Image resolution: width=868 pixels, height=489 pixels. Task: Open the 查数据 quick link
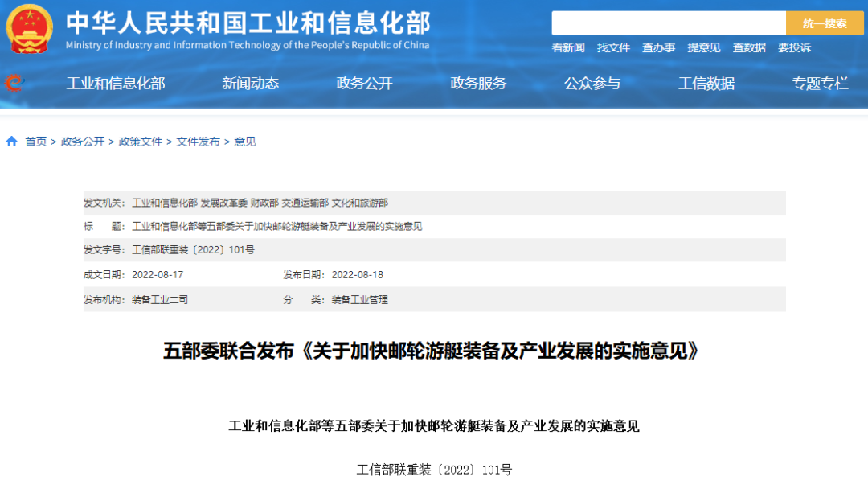[x=749, y=47]
